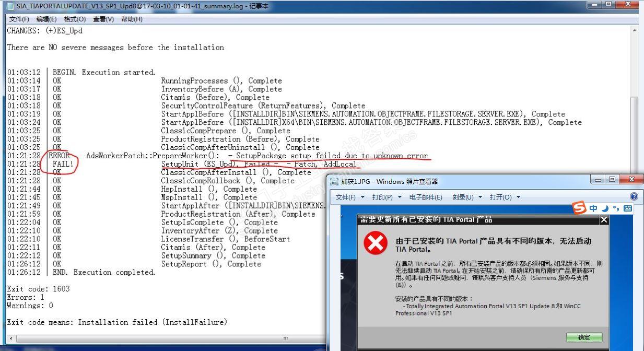The height and width of the screenshot is (351, 644).
Task: Click the 'Exit code: 1603' line
Action: tap(38, 289)
